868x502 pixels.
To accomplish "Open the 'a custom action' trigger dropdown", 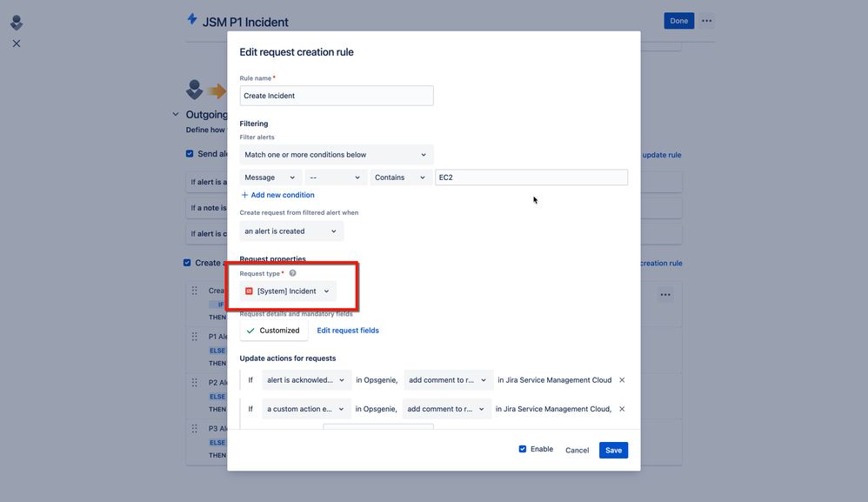I will tap(307, 409).
